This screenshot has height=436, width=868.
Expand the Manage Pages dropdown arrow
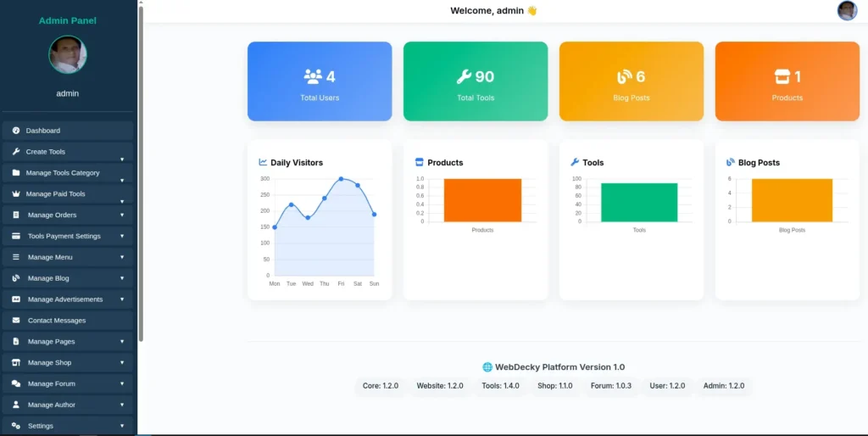pyautogui.click(x=122, y=341)
